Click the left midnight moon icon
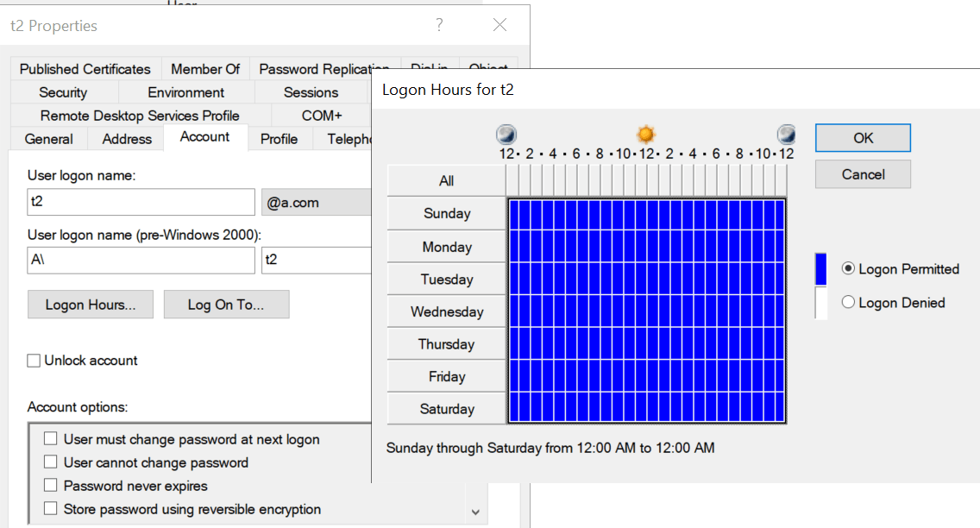980x528 pixels. coord(506,134)
